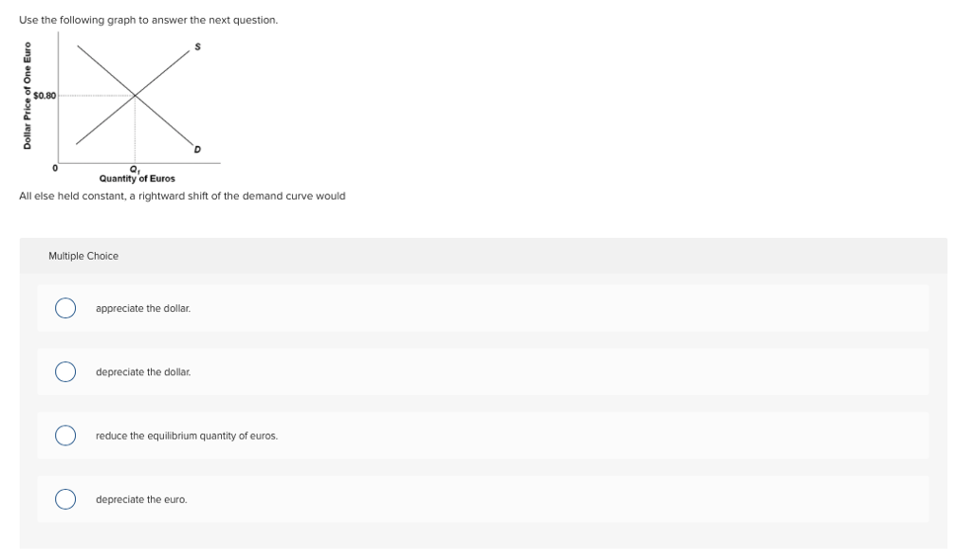Choose the 'depreciate the dollar' radio button

point(65,371)
